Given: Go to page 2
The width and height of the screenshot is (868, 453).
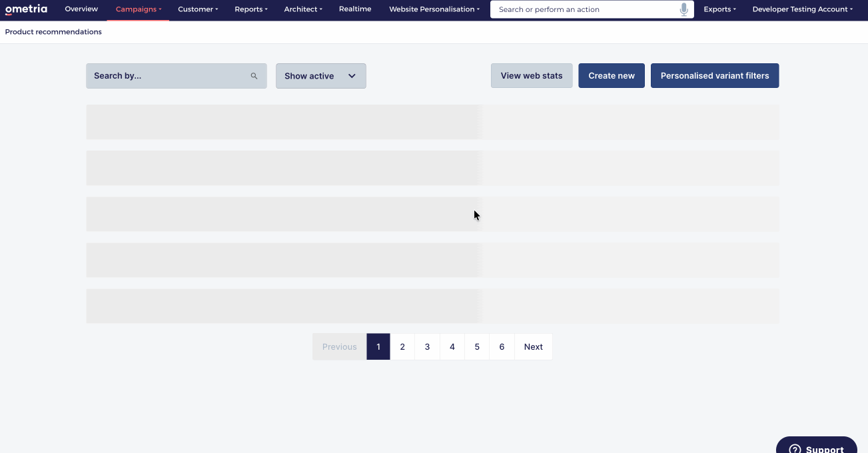Looking at the screenshot, I should coord(402,347).
